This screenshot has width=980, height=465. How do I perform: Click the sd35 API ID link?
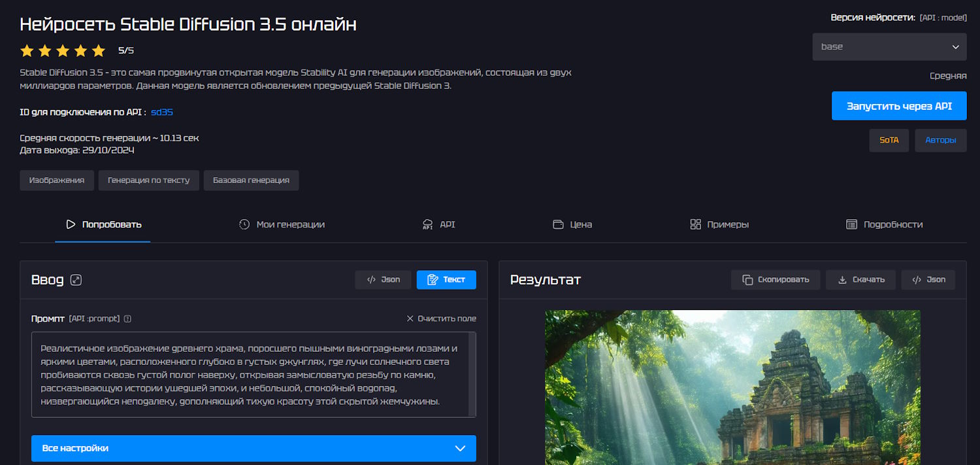click(162, 112)
